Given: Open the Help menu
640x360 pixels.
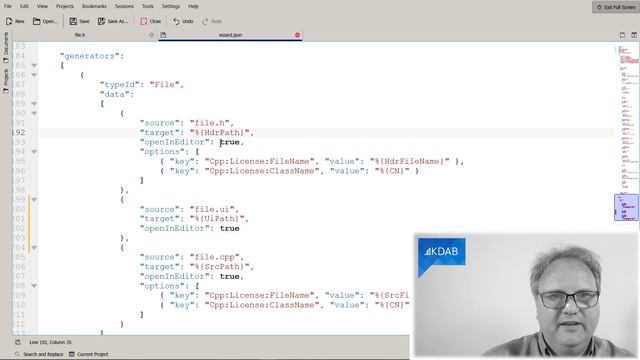Looking at the screenshot, I should [x=193, y=6].
